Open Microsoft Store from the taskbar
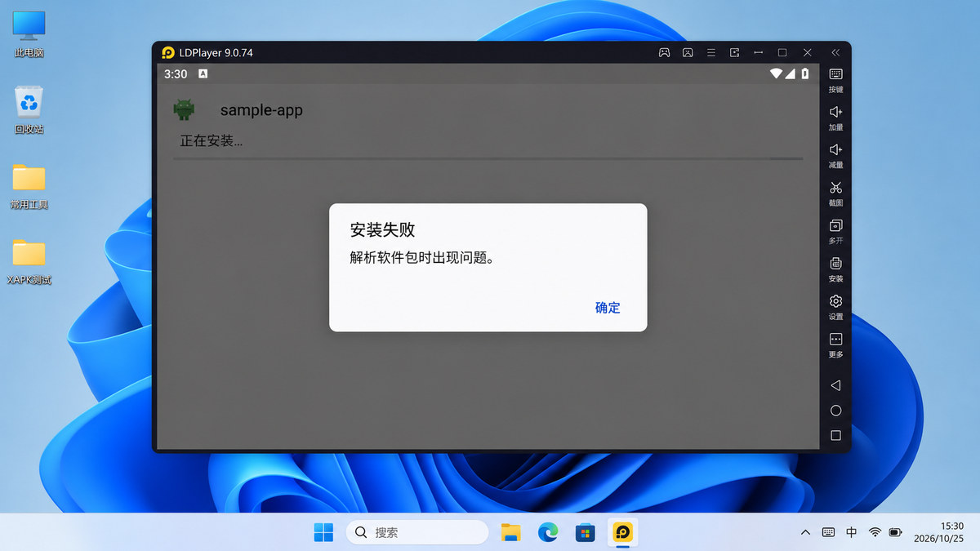 point(585,532)
